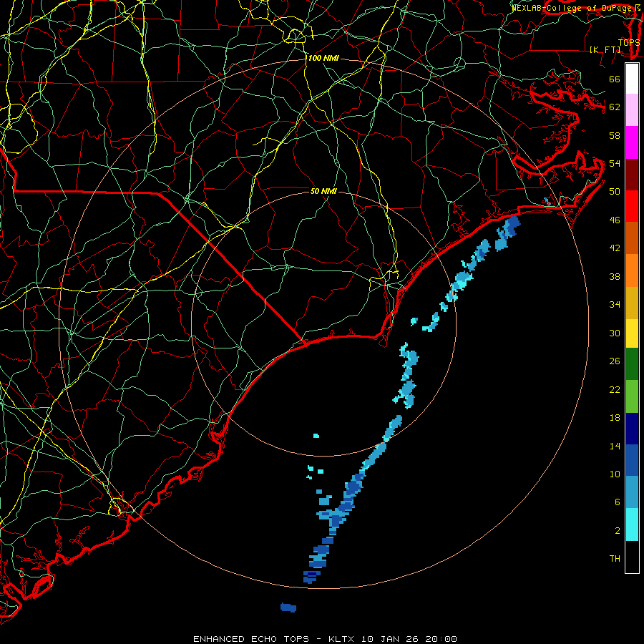
Task: Click the legend value '54'
Action: tap(615, 163)
